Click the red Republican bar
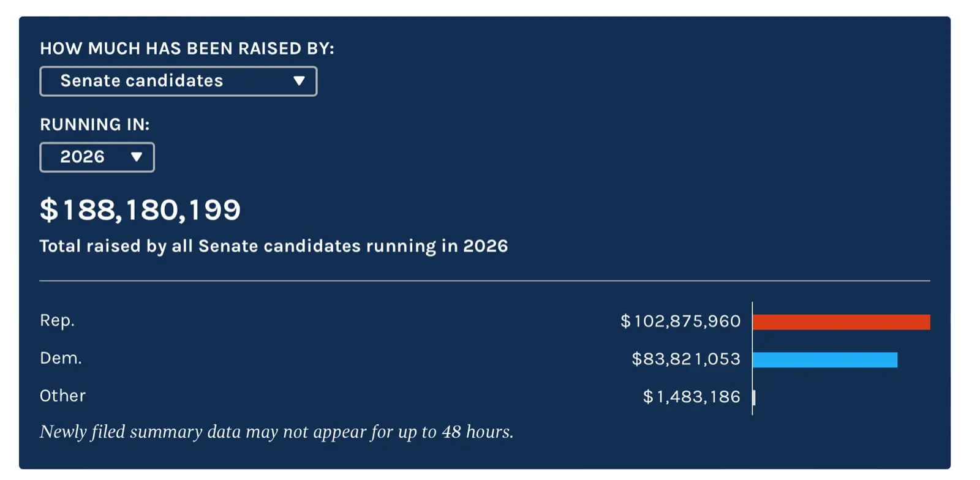Viewport: 980px width, 480px height. click(841, 322)
